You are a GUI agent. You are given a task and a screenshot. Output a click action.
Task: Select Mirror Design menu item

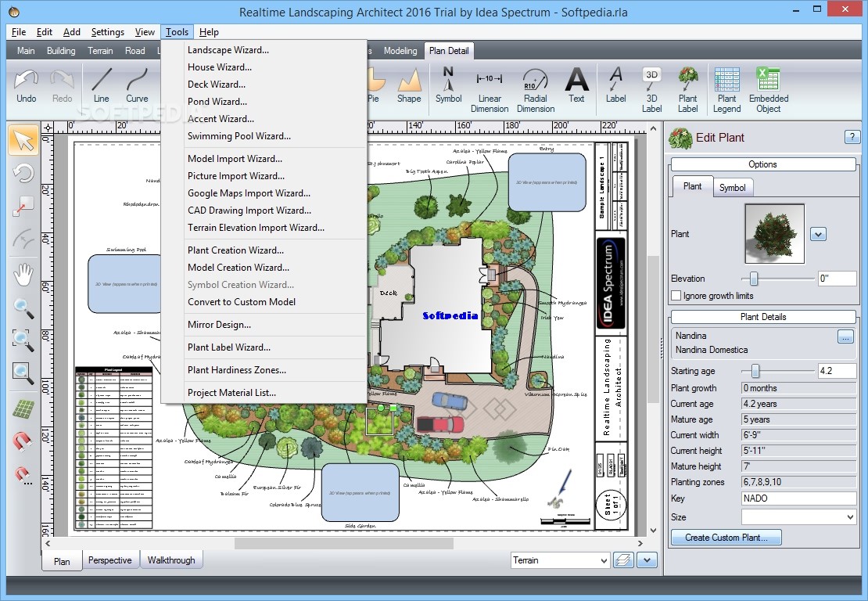coord(219,325)
